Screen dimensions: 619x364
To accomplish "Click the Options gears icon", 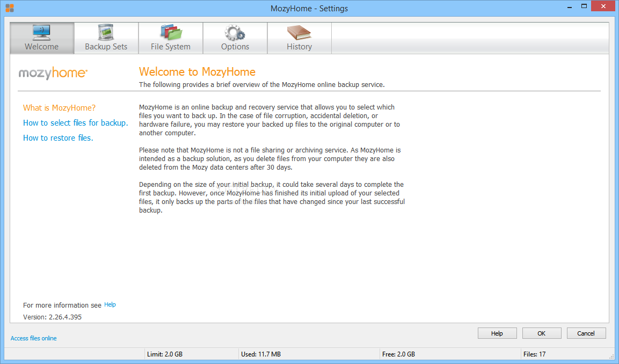I will (x=235, y=32).
